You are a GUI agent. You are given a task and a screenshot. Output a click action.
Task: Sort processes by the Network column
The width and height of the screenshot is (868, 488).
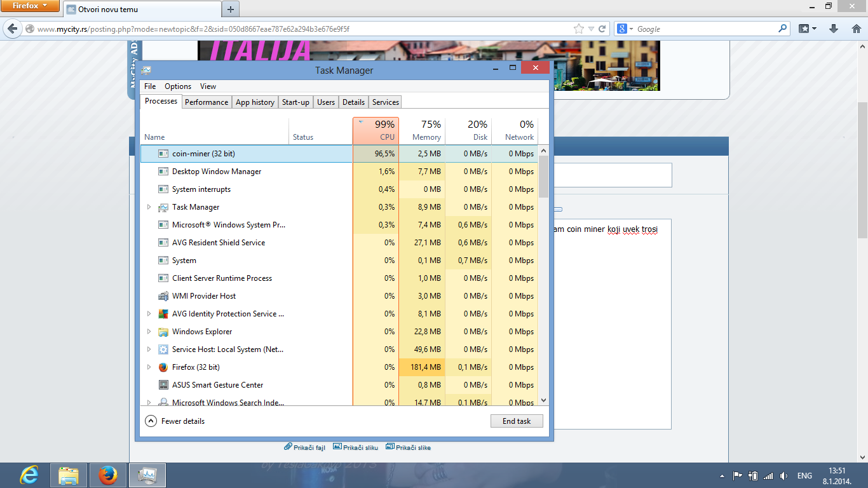(x=515, y=131)
